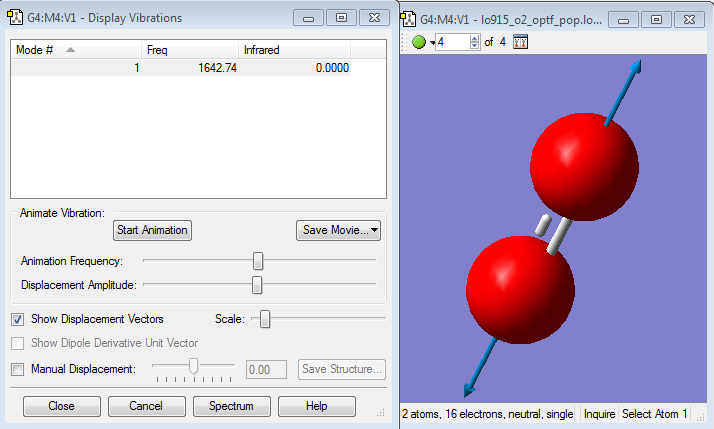Sort by the Infrared column header

click(294, 50)
